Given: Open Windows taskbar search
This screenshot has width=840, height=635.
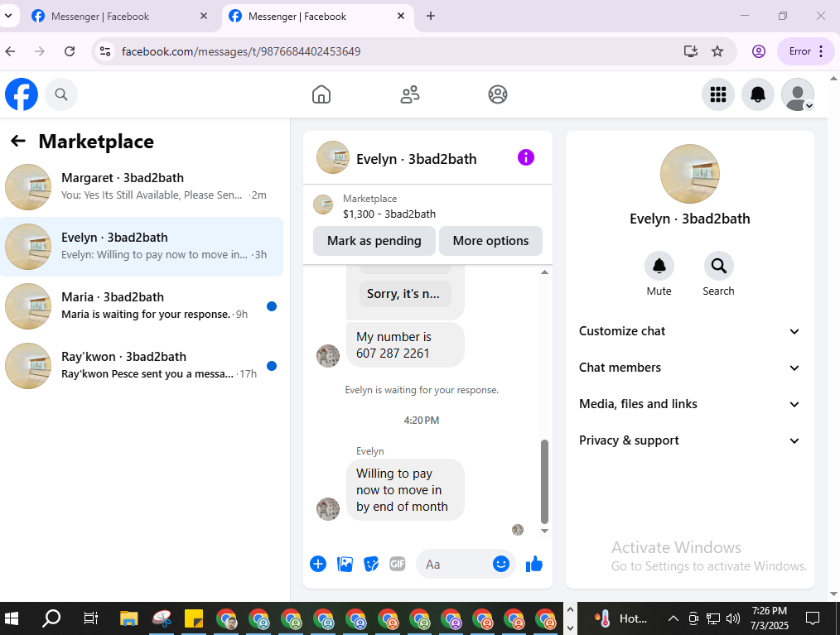Looking at the screenshot, I should [51, 619].
